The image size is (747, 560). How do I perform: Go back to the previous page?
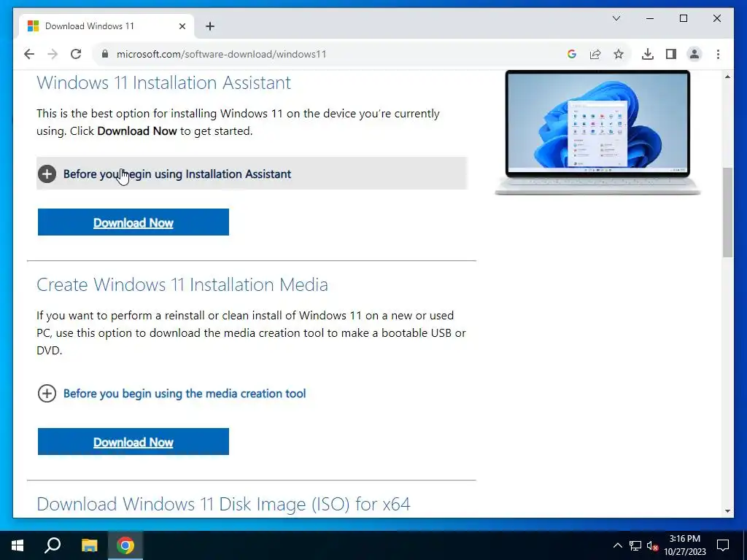(x=29, y=54)
